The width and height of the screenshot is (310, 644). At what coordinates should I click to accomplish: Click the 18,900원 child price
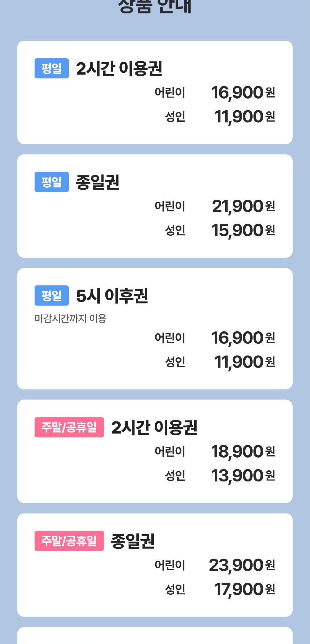[243, 451]
